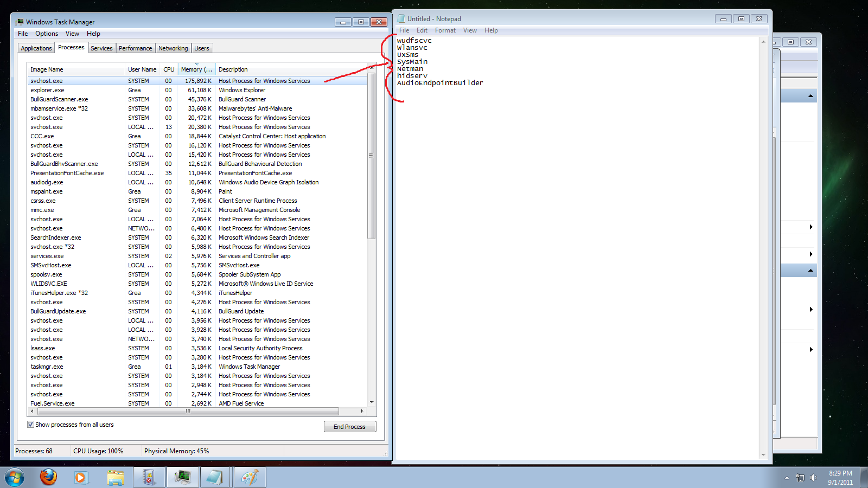Open the network tray icon

tap(800, 478)
